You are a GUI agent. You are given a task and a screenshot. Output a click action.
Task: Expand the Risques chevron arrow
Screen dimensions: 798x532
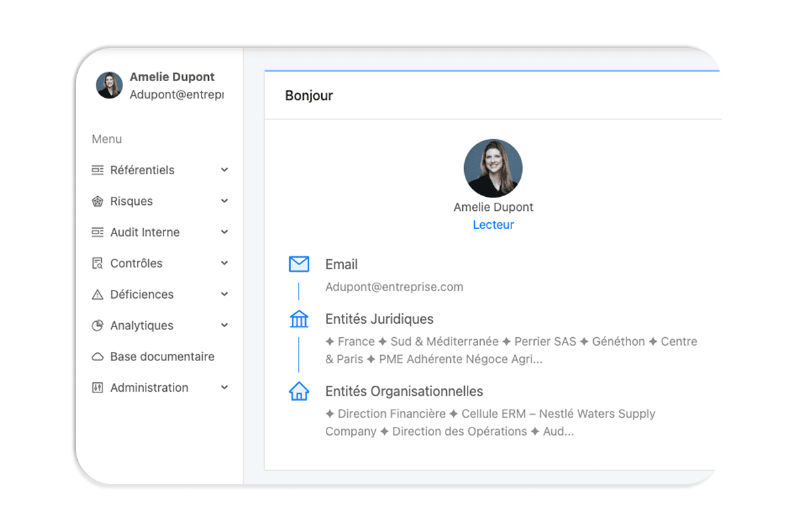[x=224, y=201]
